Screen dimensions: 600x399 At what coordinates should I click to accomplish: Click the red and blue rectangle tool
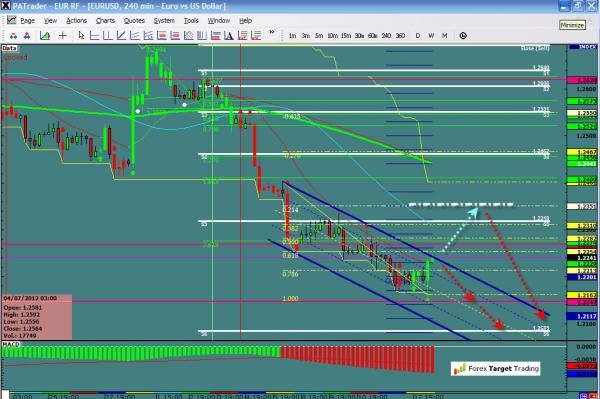coord(215,36)
